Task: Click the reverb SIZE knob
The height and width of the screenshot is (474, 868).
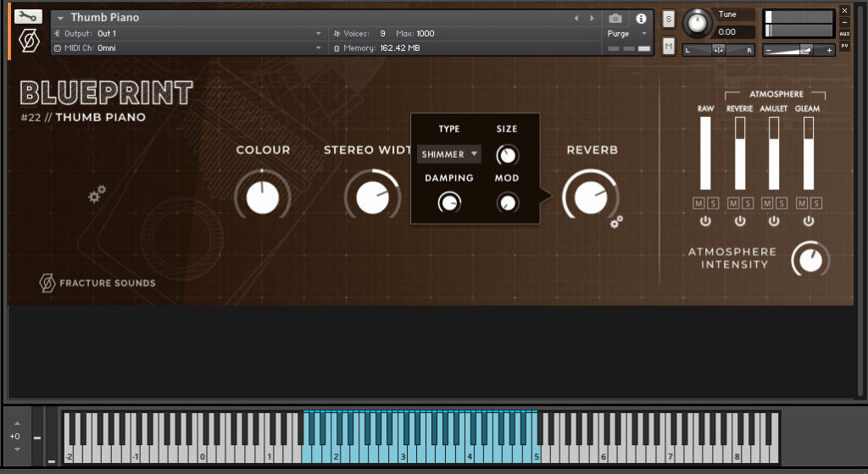Action: click(x=507, y=155)
